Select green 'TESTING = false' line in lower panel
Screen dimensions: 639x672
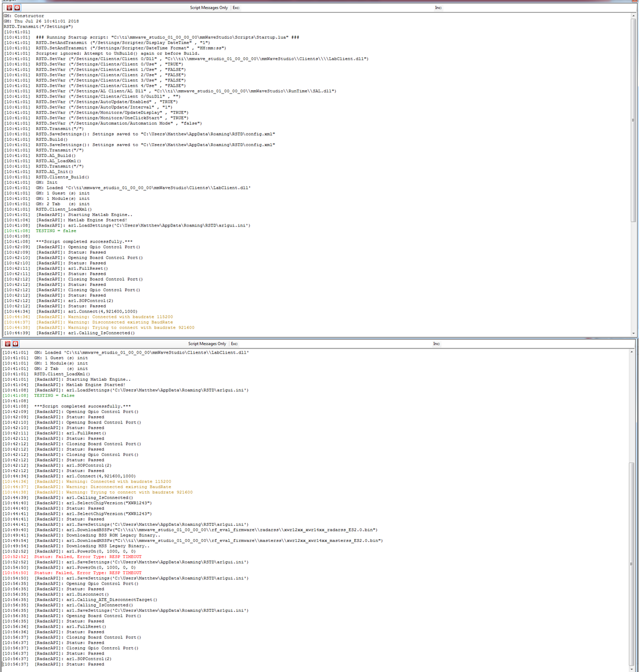click(39, 395)
